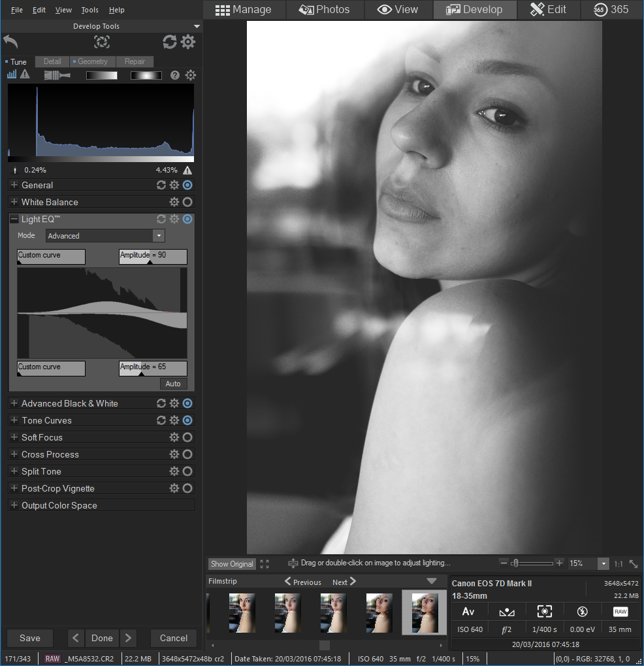Open the Help menu
This screenshot has width=644, height=666.
point(116,10)
